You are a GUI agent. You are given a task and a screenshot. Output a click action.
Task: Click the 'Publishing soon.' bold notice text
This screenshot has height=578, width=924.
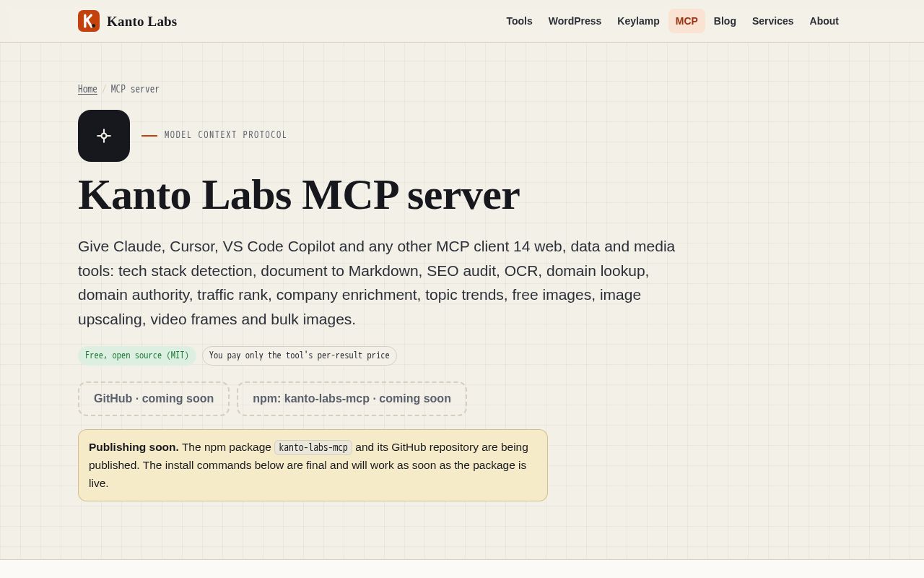tap(134, 447)
